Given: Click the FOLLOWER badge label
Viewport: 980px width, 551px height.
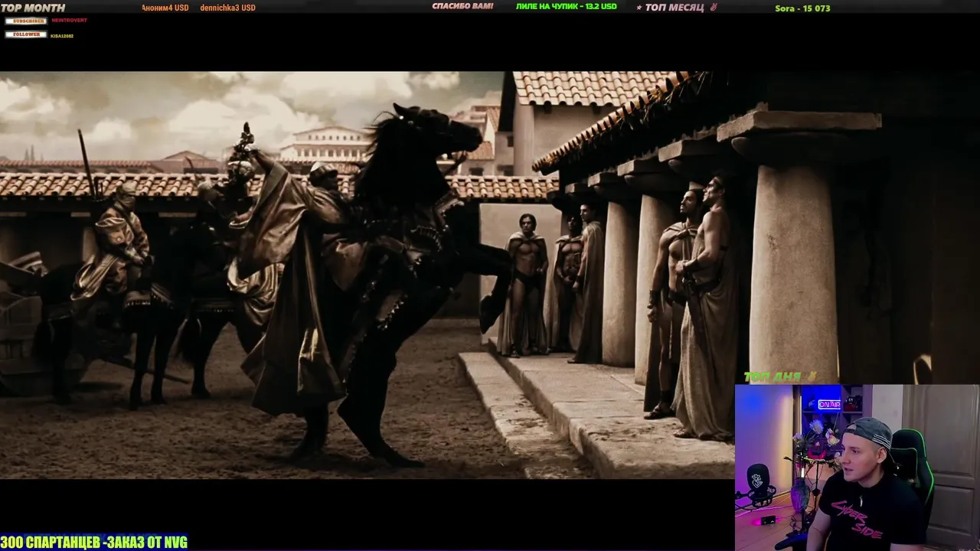Looking at the screenshot, I should click(x=25, y=34).
